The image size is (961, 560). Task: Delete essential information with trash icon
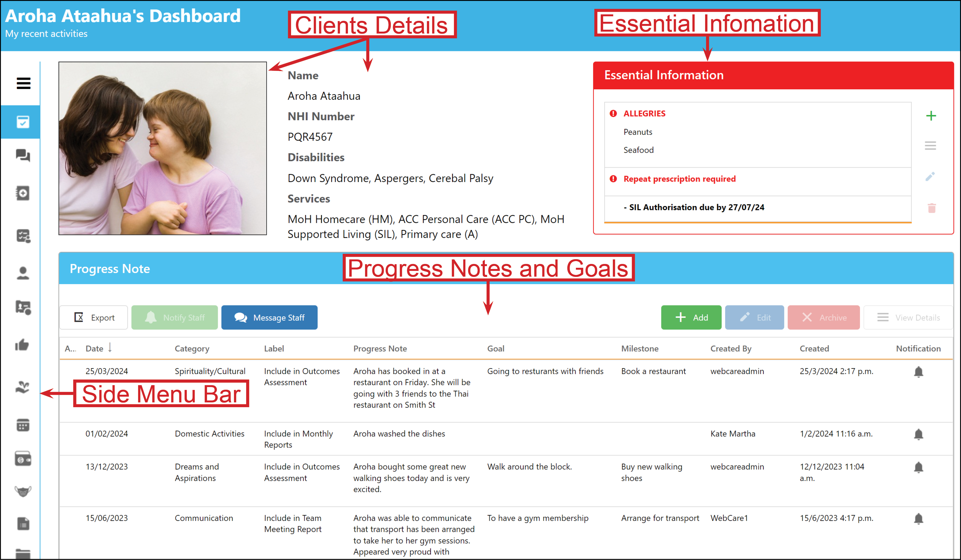coord(931,208)
